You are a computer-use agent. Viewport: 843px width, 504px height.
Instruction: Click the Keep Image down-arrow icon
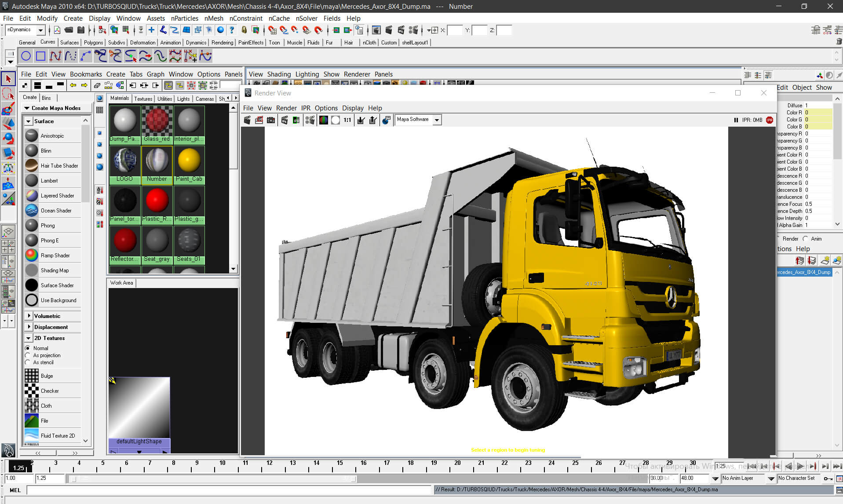coord(361,120)
